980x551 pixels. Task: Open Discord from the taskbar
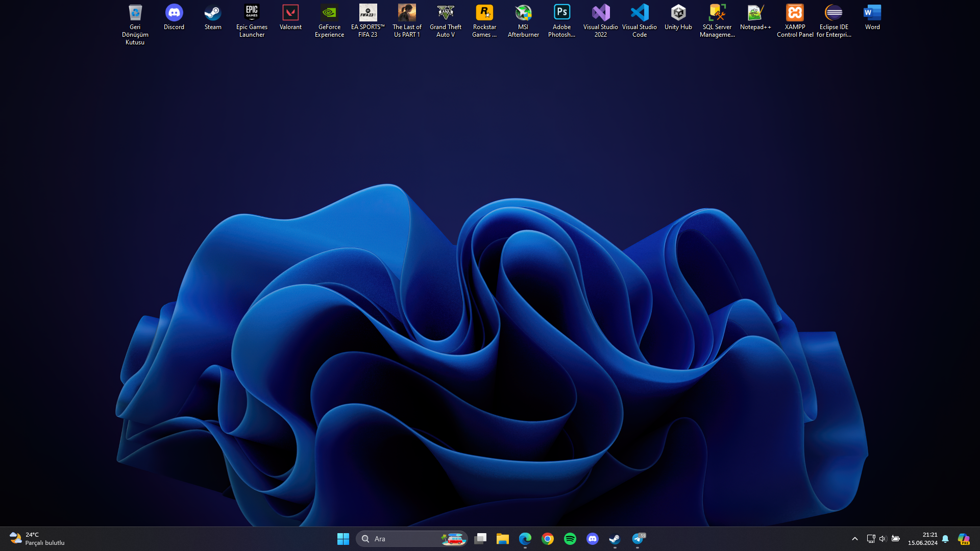click(x=593, y=539)
